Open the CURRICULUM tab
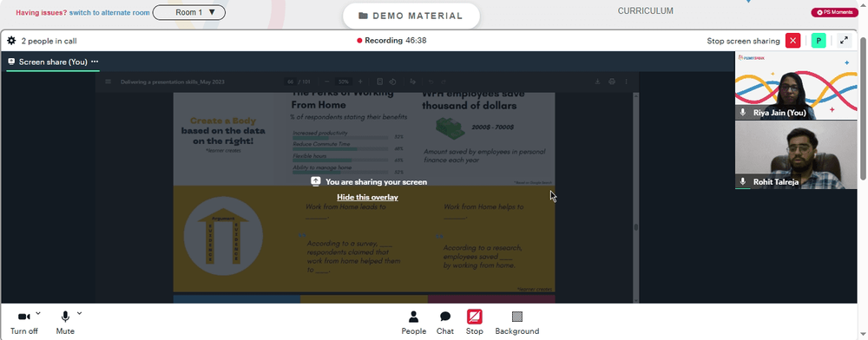The height and width of the screenshot is (340, 868). pos(646,10)
